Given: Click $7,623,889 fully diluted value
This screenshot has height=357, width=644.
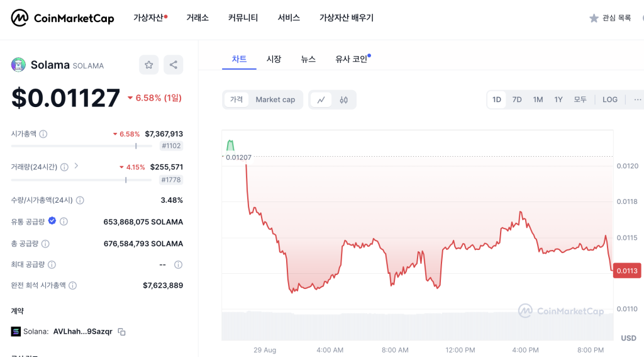Looking at the screenshot, I should [163, 285].
